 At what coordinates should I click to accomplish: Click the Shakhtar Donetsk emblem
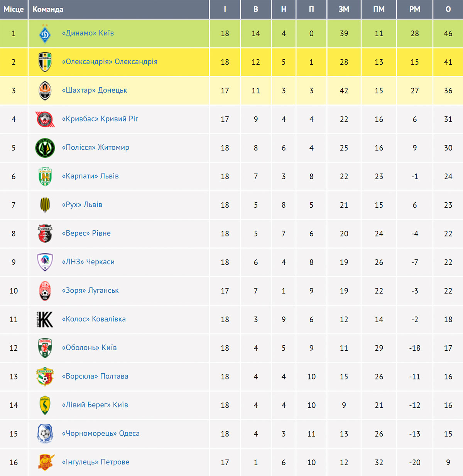point(45,91)
